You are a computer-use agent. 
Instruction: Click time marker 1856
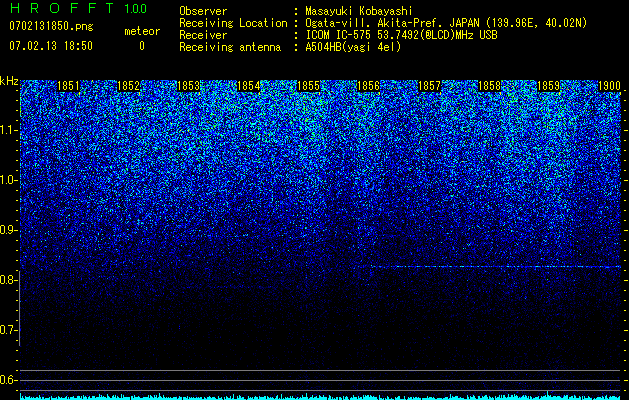tap(368, 86)
